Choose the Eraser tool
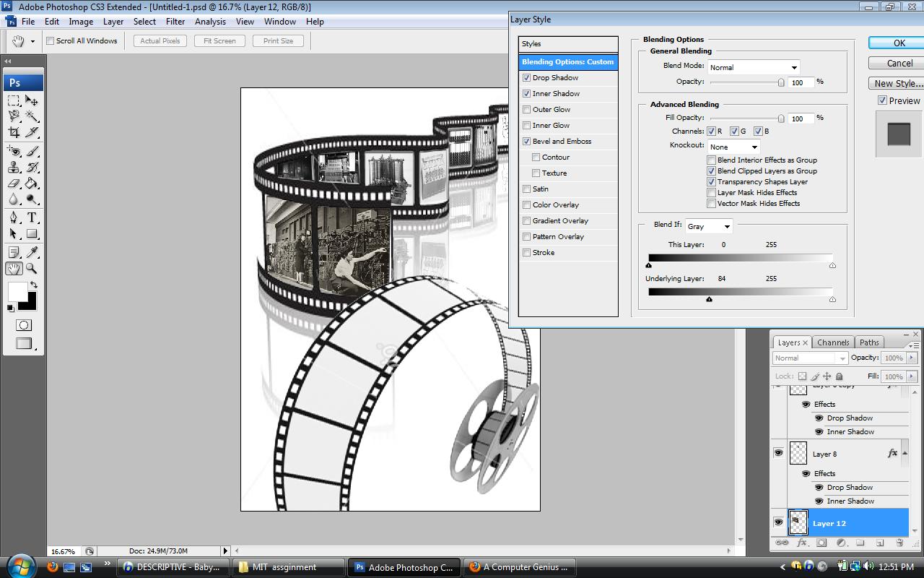924x578 pixels. point(14,184)
